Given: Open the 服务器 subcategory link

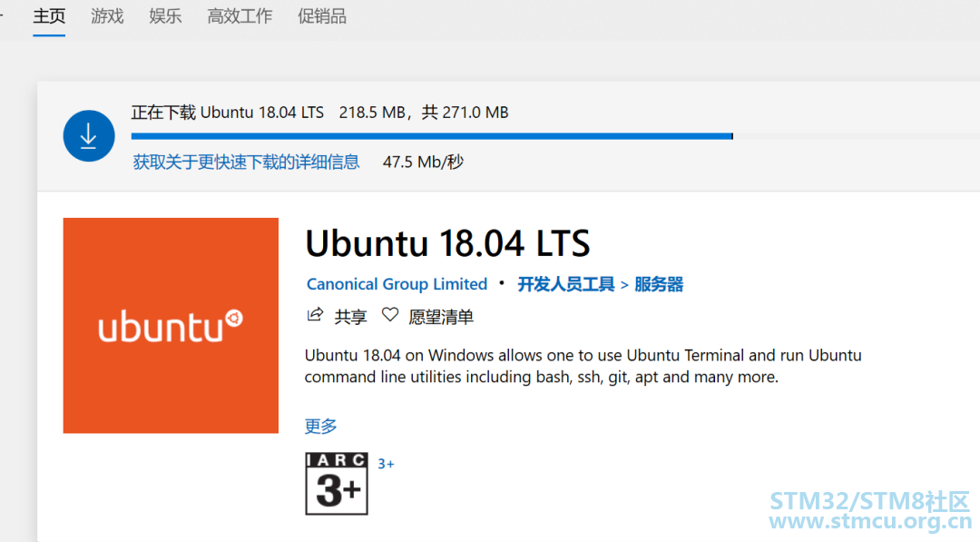Looking at the screenshot, I should click(659, 284).
